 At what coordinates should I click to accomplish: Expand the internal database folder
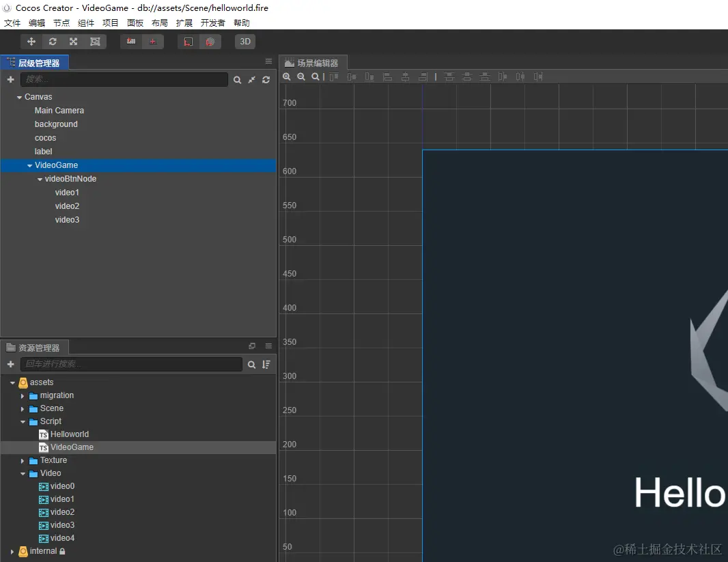[x=12, y=552]
